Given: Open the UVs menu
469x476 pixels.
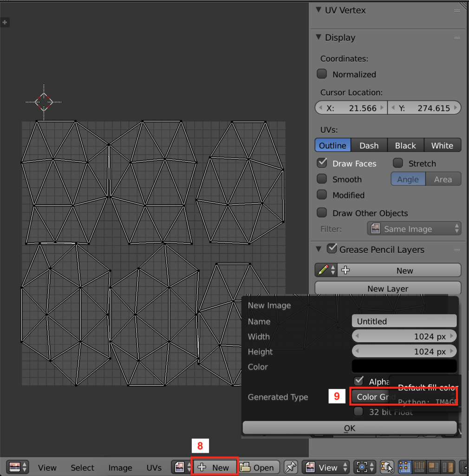Looking at the screenshot, I should click(x=154, y=468).
